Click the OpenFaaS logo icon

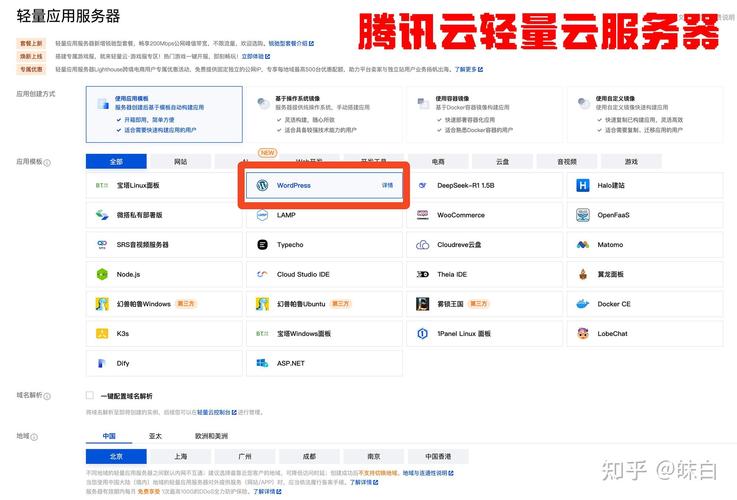pyautogui.click(x=583, y=215)
